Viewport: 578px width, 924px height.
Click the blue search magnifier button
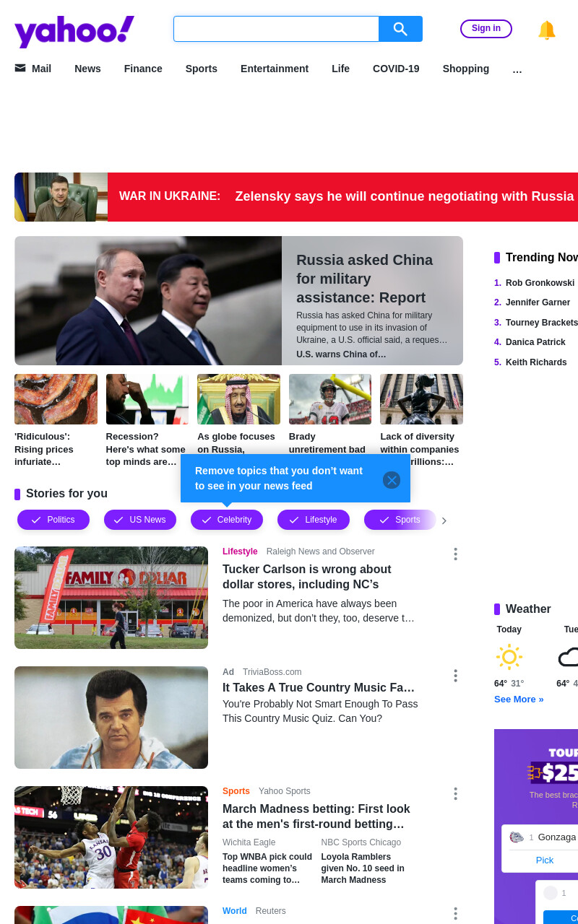[x=400, y=29]
